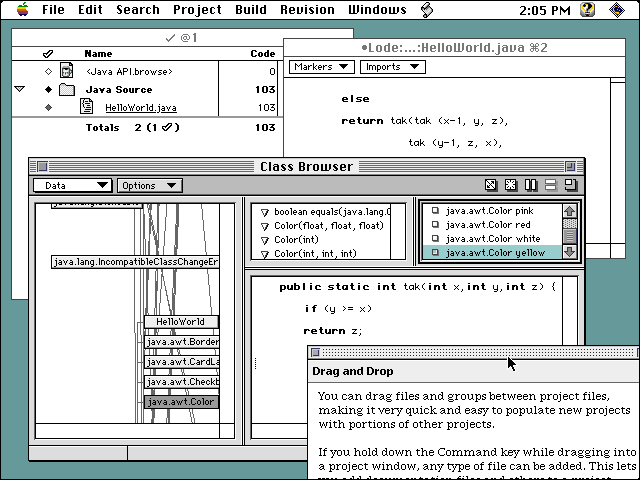
Task: Open the Revision menu
Action: 307,9
